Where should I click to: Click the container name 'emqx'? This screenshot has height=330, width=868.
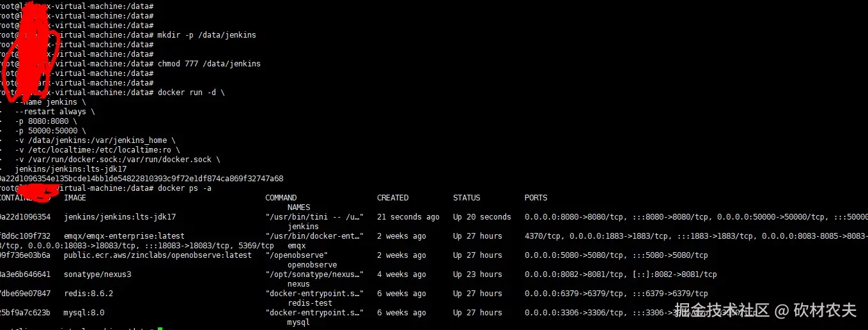(x=297, y=246)
